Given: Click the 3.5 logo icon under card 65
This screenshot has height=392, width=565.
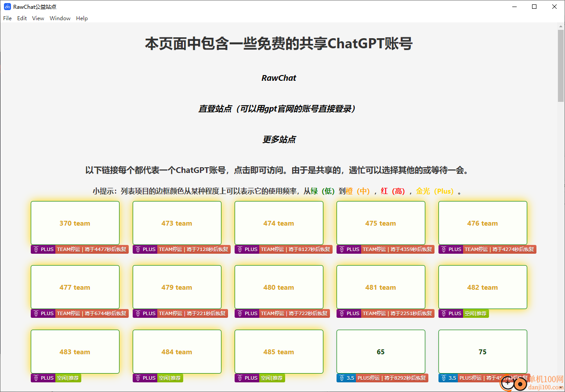Looking at the screenshot, I should point(342,378).
